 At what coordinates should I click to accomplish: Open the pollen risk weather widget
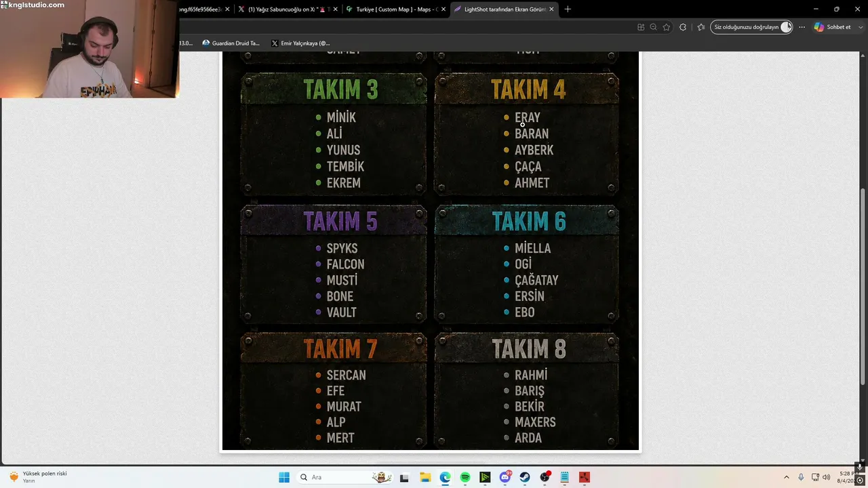click(x=38, y=477)
